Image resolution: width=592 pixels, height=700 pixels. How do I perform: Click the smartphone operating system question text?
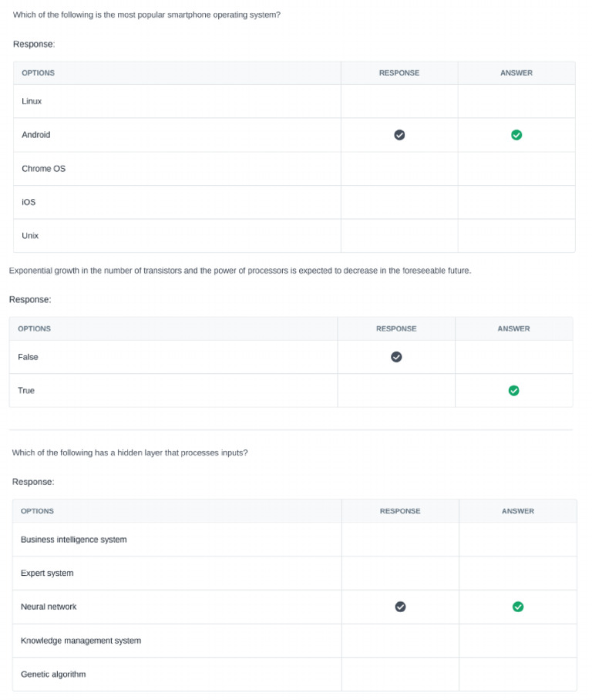click(146, 15)
